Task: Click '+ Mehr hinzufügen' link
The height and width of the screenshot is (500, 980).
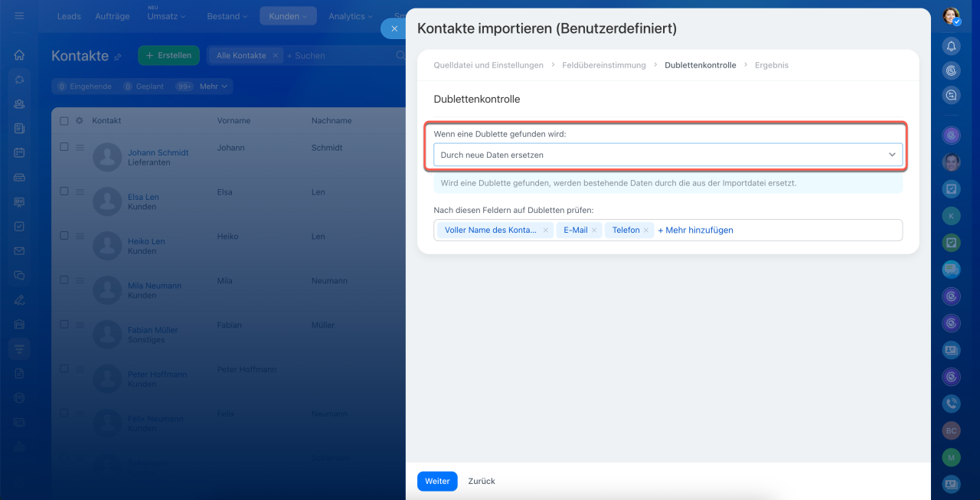Action: pyautogui.click(x=695, y=230)
